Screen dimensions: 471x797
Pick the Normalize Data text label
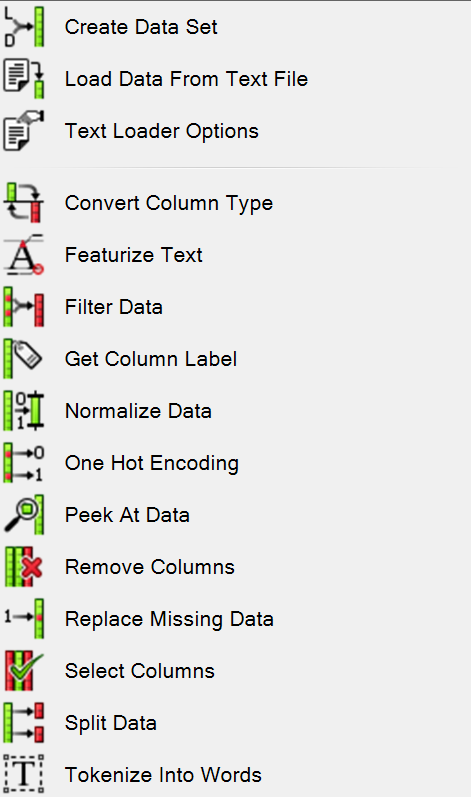pyautogui.click(x=138, y=411)
